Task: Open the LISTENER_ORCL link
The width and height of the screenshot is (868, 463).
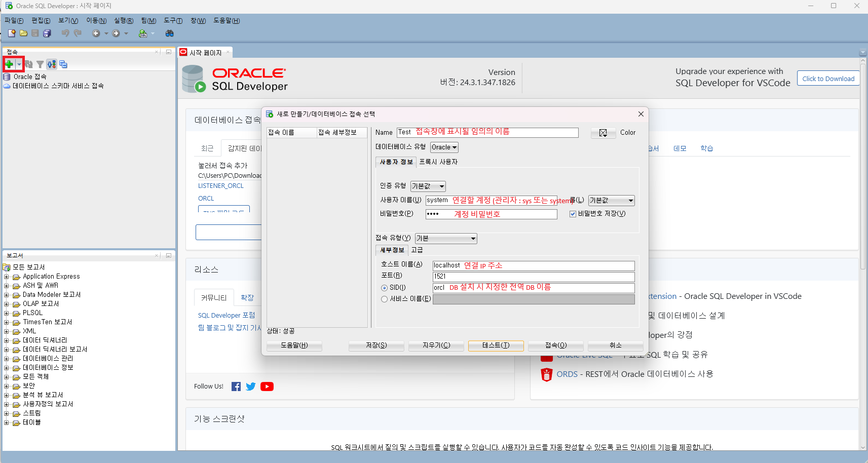Action: 221,186
